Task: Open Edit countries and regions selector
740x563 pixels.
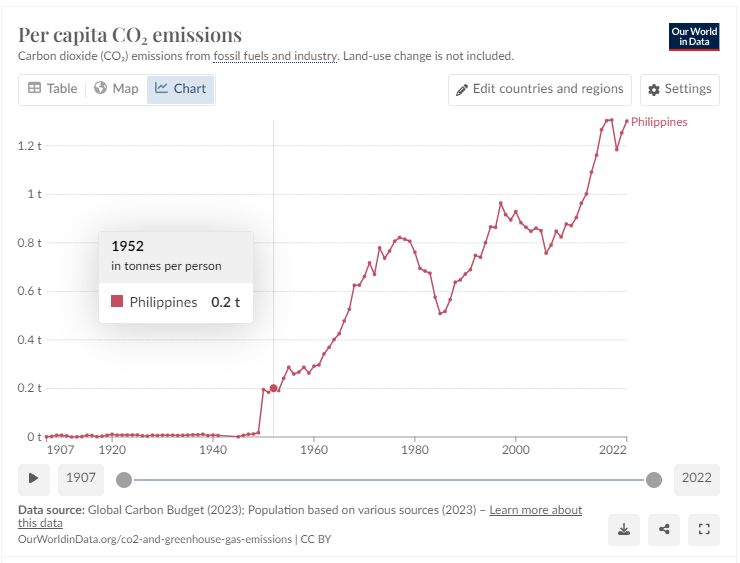Action: point(540,89)
